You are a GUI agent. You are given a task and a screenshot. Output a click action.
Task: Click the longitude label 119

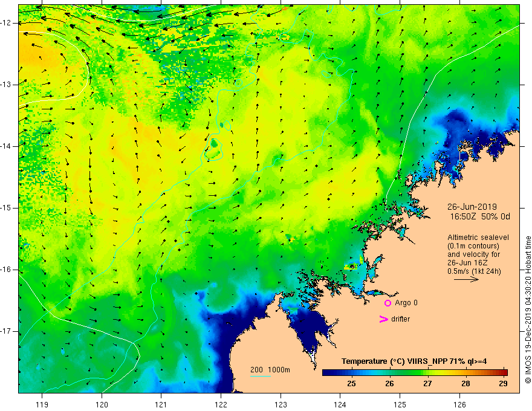(x=42, y=404)
